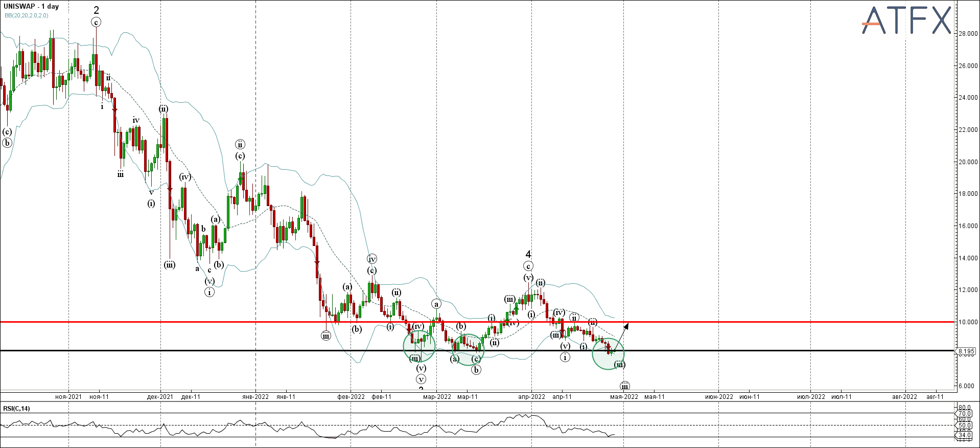Click the янв-11 date label

[286, 397]
